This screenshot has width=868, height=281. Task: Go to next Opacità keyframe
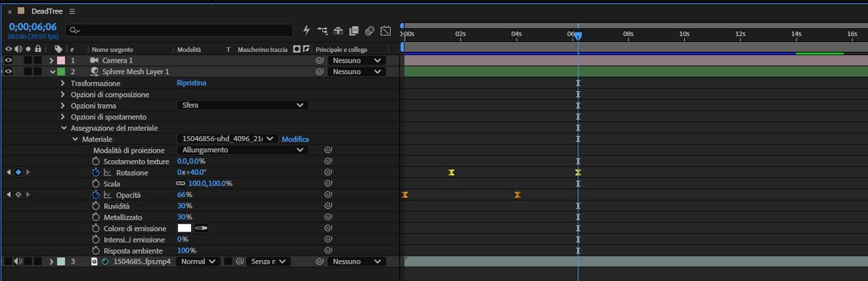point(28,195)
